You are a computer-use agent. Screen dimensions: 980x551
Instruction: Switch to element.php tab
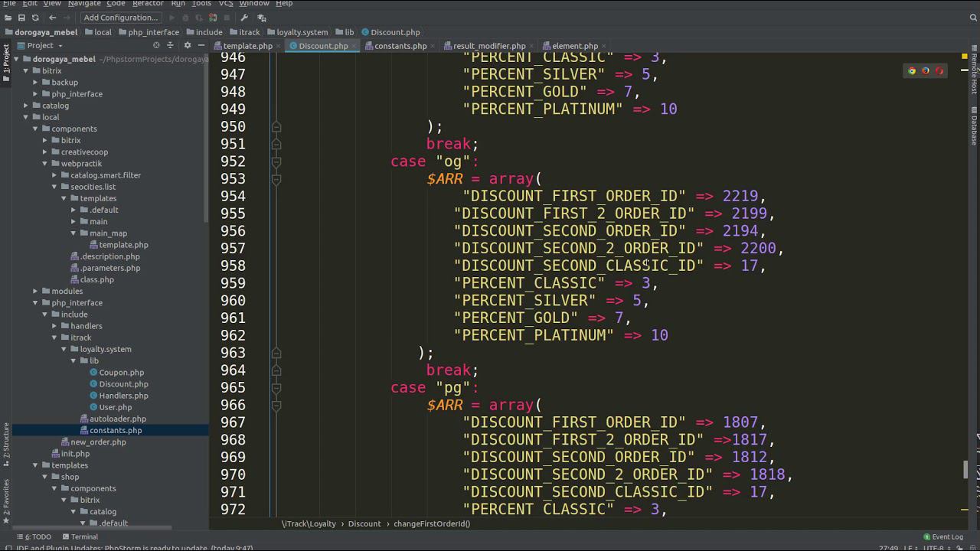tap(575, 46)
